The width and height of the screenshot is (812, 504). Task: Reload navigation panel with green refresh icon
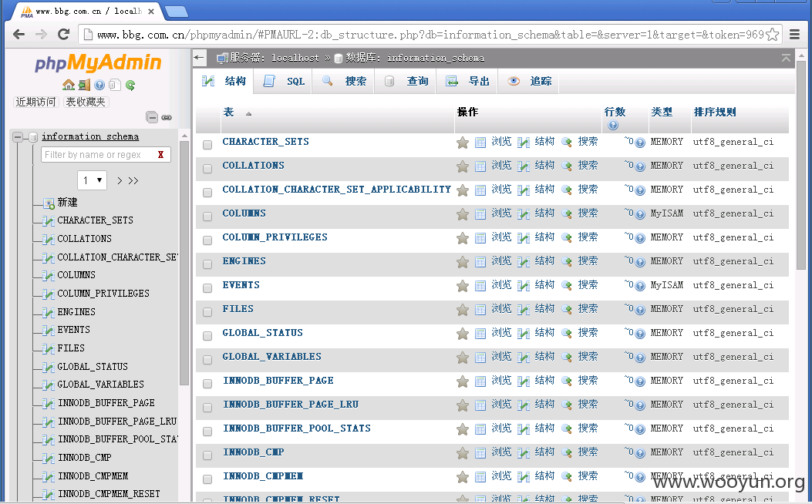click(x=130, y=86)
